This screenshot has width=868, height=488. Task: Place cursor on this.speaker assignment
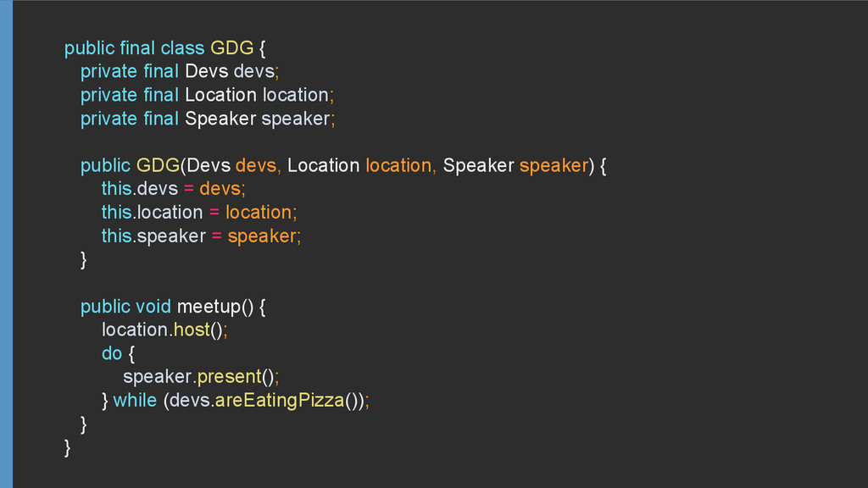(202, 236)
